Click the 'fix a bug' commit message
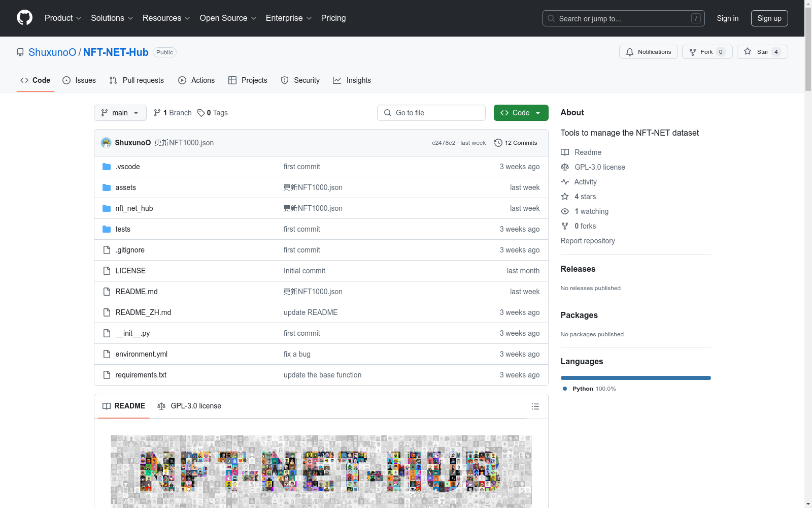 297,354
